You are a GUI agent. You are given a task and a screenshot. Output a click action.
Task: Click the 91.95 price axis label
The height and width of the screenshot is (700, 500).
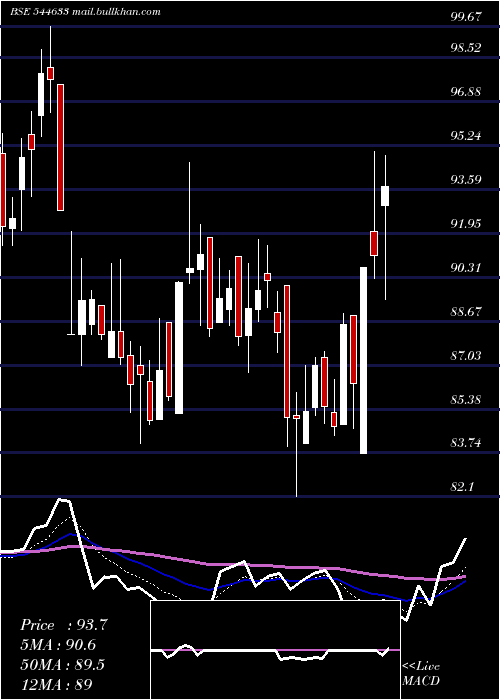point(466,224)
